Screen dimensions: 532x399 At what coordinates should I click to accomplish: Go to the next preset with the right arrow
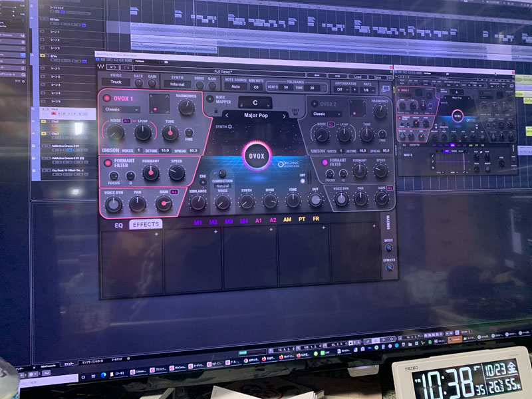coord(337,76)
